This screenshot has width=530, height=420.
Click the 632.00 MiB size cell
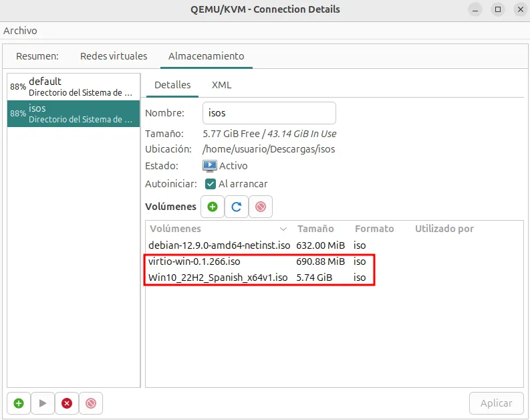320,245
